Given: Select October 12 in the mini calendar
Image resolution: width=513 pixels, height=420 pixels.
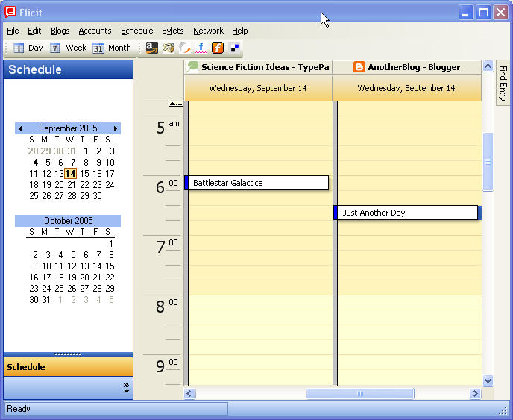Looking at the screenshot, I should click(72, 266).
